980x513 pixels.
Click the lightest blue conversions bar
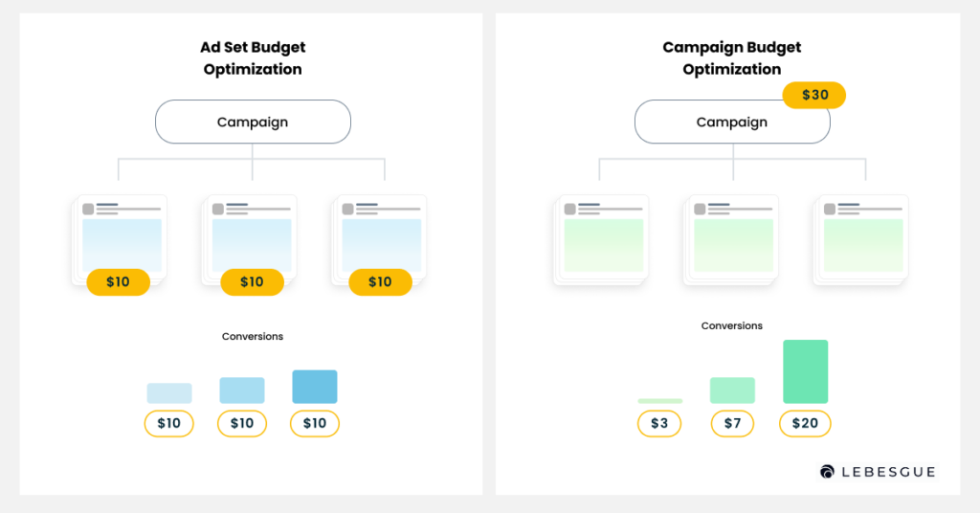(x=169, y=393)
